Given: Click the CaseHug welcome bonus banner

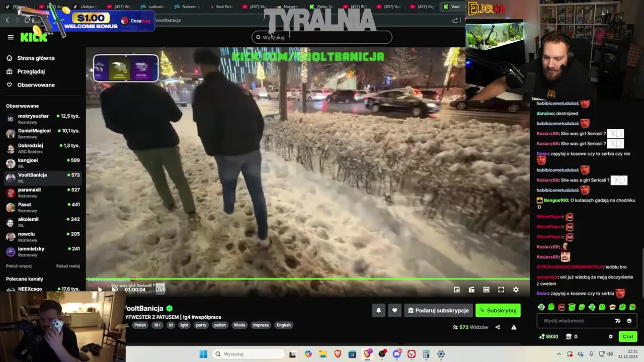Looking at the screenshot, I should pos(109,21).
